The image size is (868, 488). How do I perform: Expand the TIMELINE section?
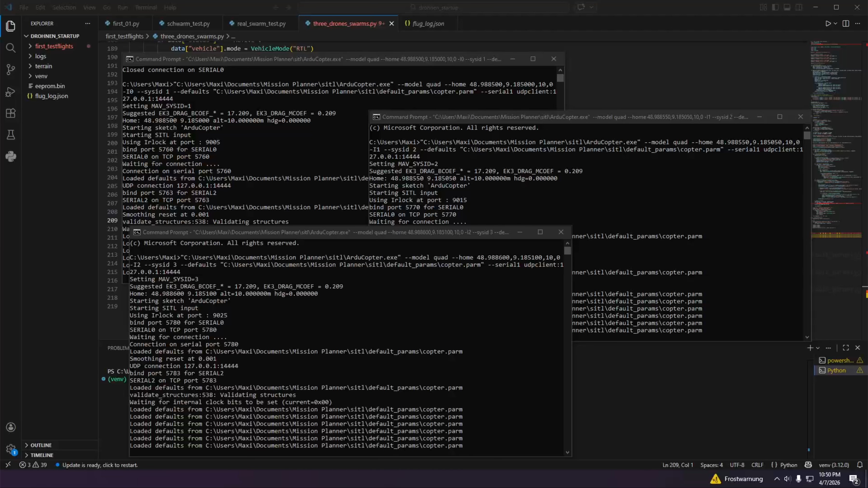click(x=42, y=455)
